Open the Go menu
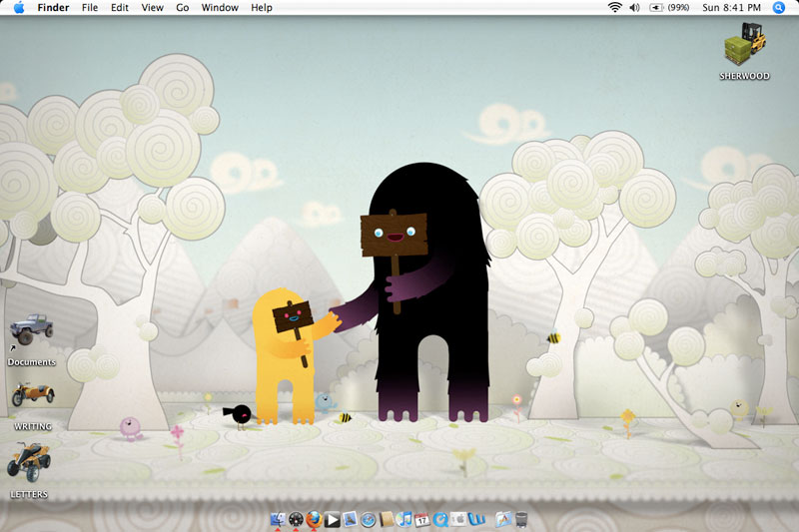799x532 pixels. click(183, 8)
